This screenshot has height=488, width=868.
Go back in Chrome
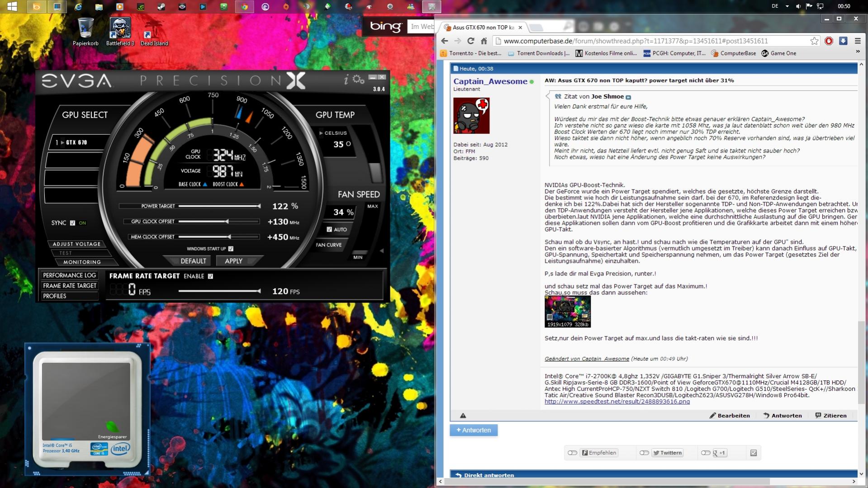pyautogui.click(x=444, y=41)
